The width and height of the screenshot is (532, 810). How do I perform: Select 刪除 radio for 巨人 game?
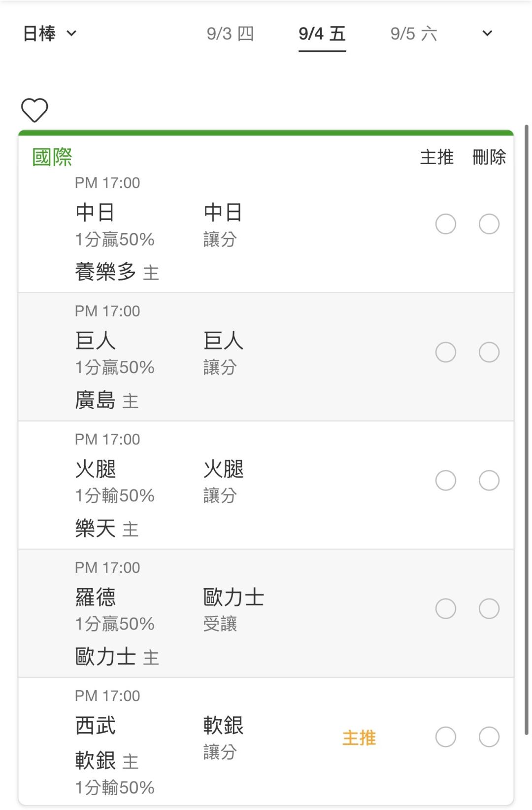[489, 352]
